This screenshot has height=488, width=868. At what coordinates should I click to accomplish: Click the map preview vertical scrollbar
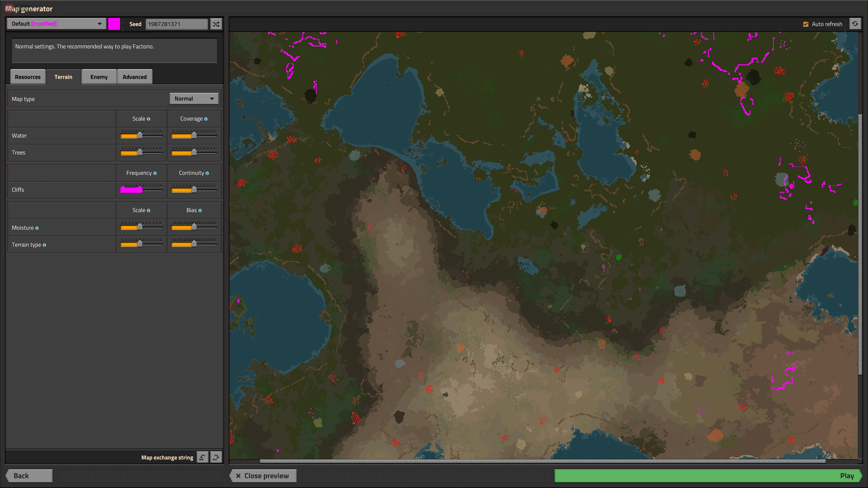click(x=860, y=245)
